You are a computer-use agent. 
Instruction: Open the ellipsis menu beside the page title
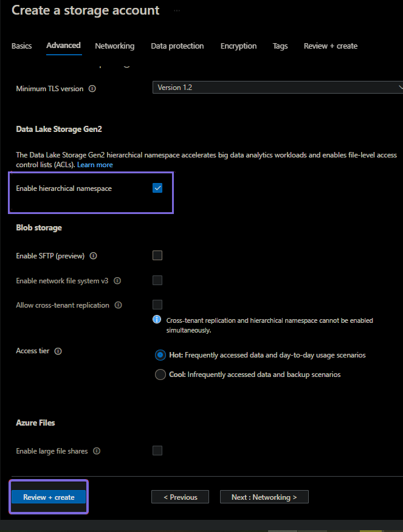coord(177,11)
